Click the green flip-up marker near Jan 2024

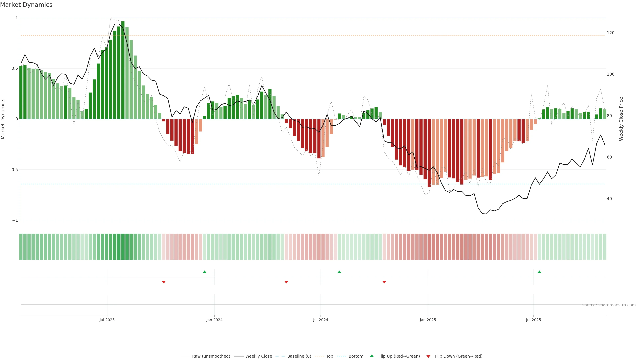click(x=204, y=272)
